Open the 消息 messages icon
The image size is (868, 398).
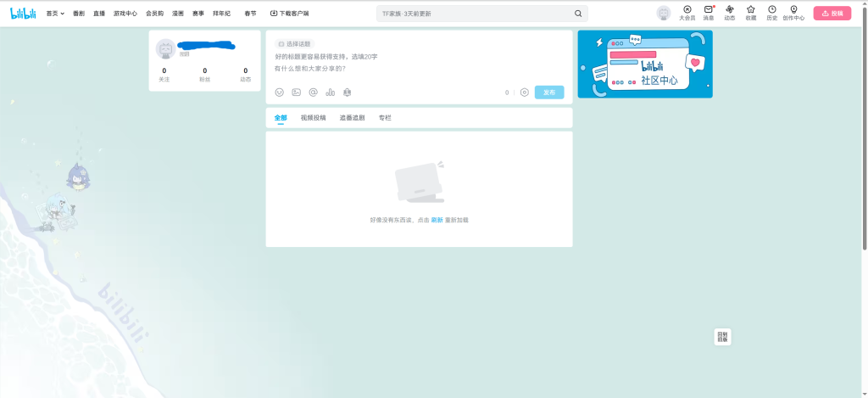(x=709, y=10)
